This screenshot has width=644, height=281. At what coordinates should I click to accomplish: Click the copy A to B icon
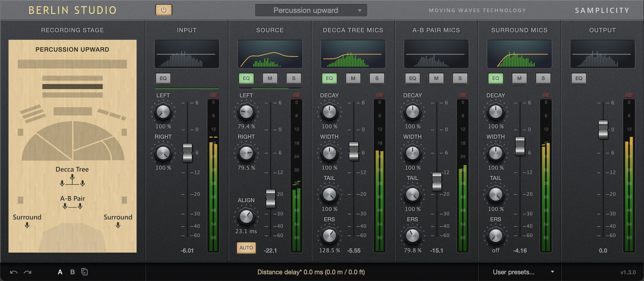click(x=84, y=272)
